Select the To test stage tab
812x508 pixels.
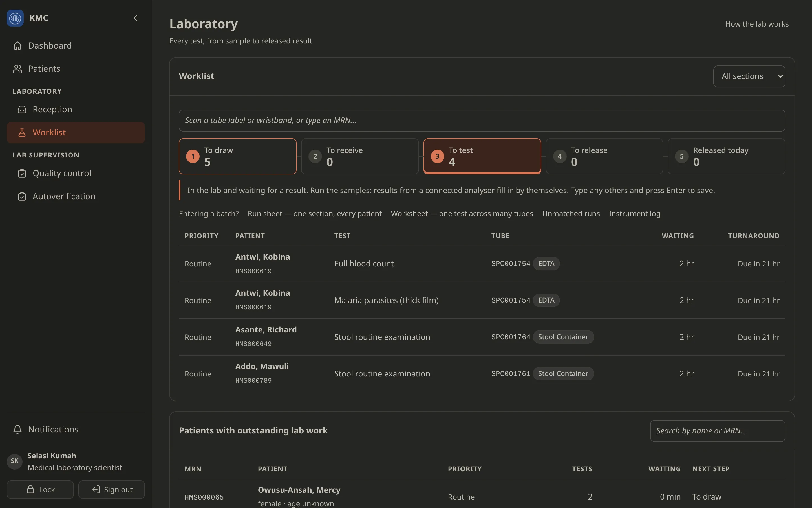[482, 156]
